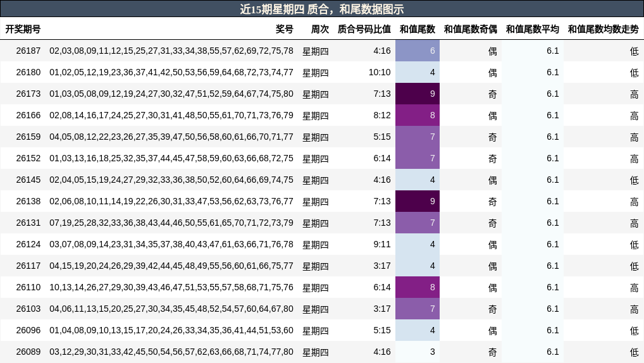
Task: Select period number 26166
Action: point(28,115)
